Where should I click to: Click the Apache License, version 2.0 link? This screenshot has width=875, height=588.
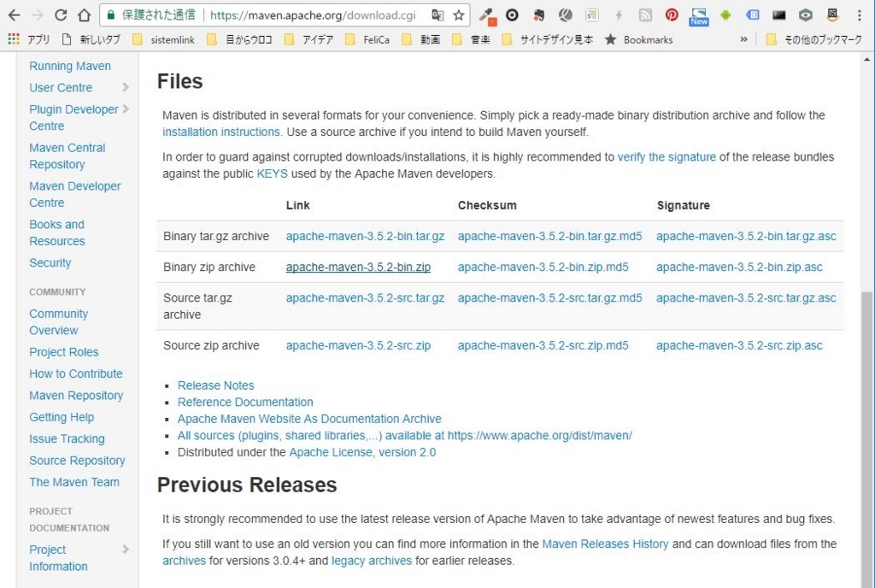point(362,452)
